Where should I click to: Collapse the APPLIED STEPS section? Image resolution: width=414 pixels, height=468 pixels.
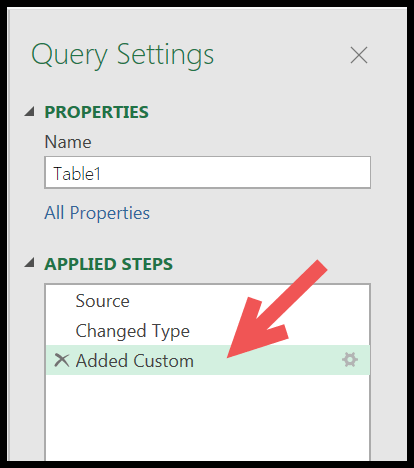click(30, 263)
